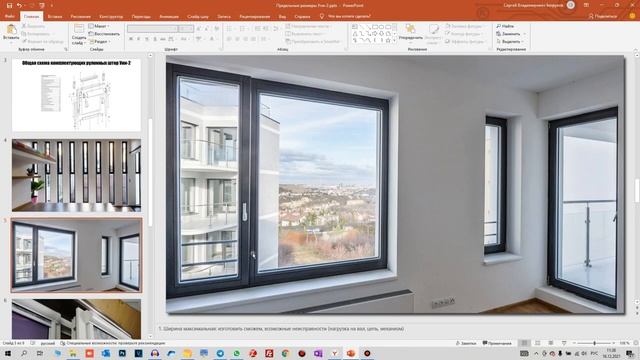This screenshot has width=640, height=360.
Task: Click the Chrome icon on taskbar
Action: pyautogui.click(x=285, y=353)
